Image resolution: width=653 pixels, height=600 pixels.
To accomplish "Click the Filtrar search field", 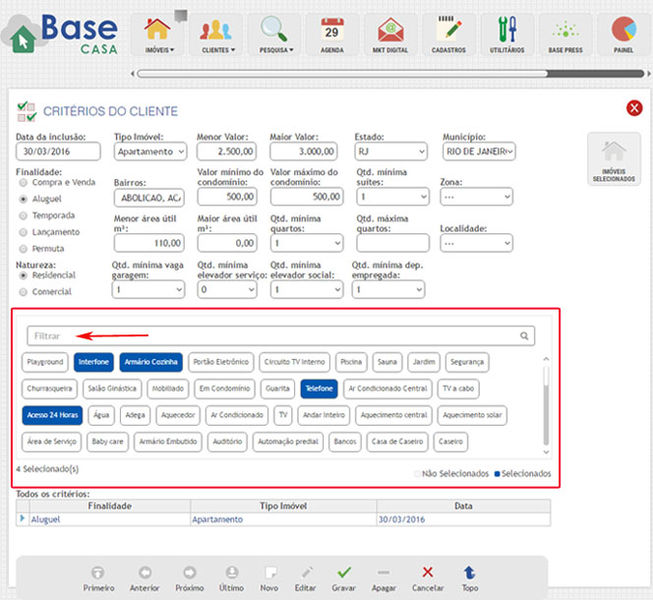I will pos(272,336).
